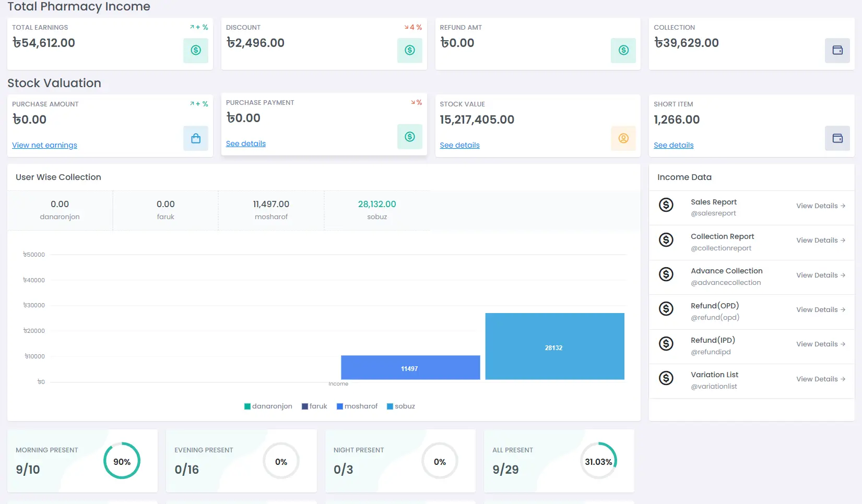The image size is (862, 504).
Task: Toggle sobuz series in chart legend
Action: click(401, 406)
